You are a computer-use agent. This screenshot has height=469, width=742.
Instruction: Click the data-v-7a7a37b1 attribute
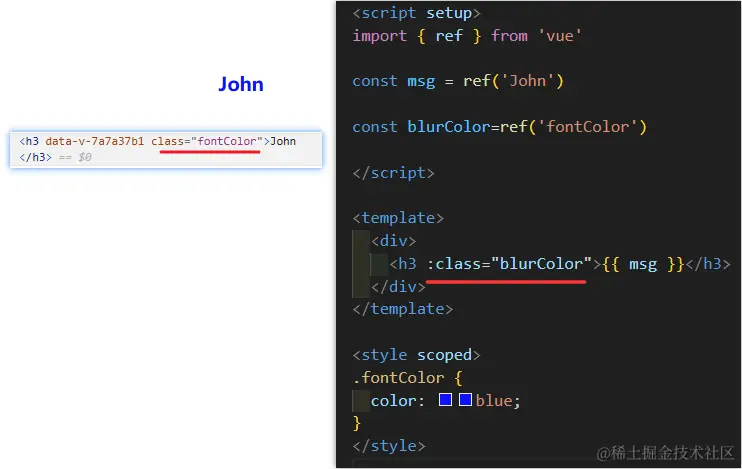pos(95,141)
